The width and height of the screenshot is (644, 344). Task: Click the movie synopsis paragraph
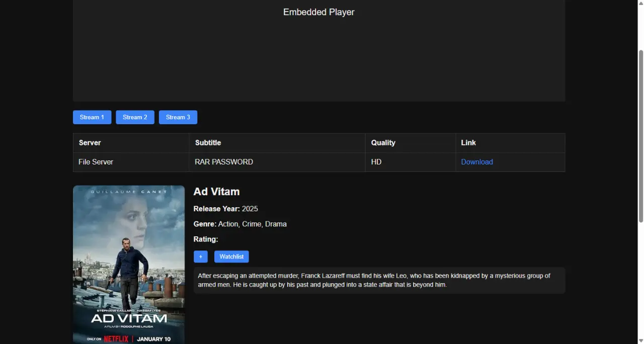379,280
